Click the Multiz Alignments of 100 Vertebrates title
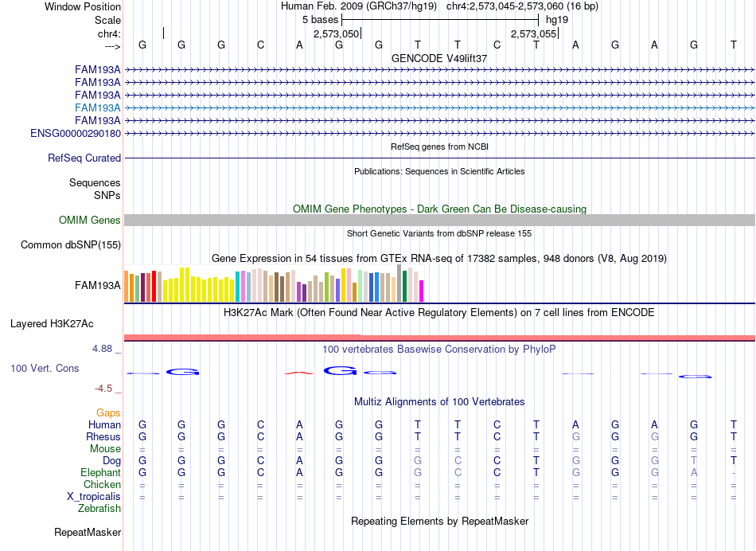Screen dimensions: 756x551 439,401
